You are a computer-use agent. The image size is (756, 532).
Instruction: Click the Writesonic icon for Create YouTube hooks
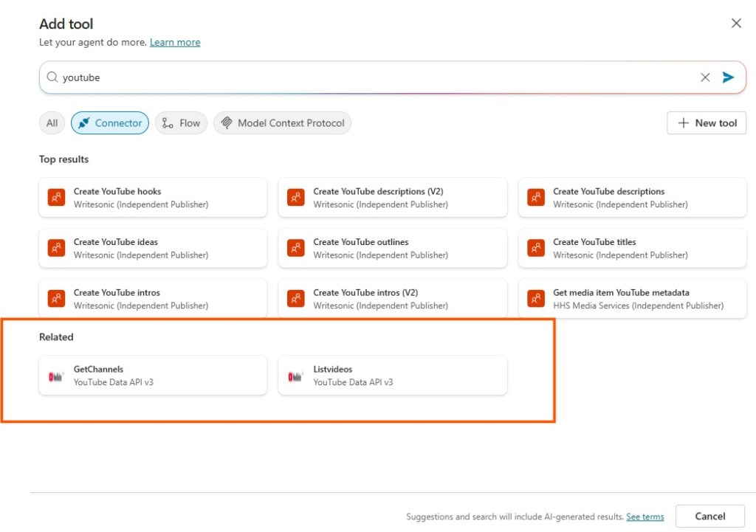tap(57, 198)
